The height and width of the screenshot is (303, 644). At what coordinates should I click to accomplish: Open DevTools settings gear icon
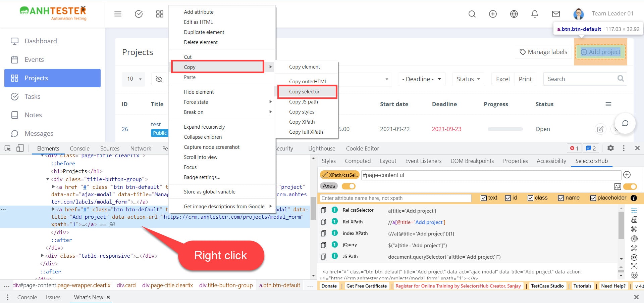pos(610,148)
